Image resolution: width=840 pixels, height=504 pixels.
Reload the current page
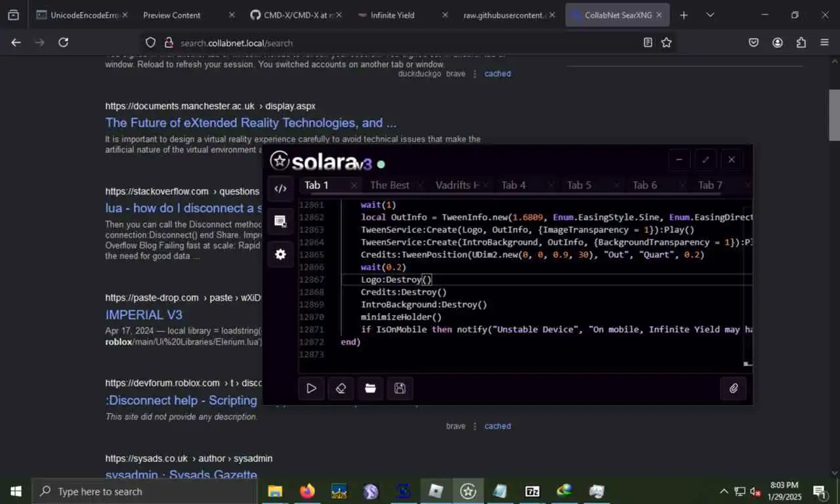click(x=63, y=43)
